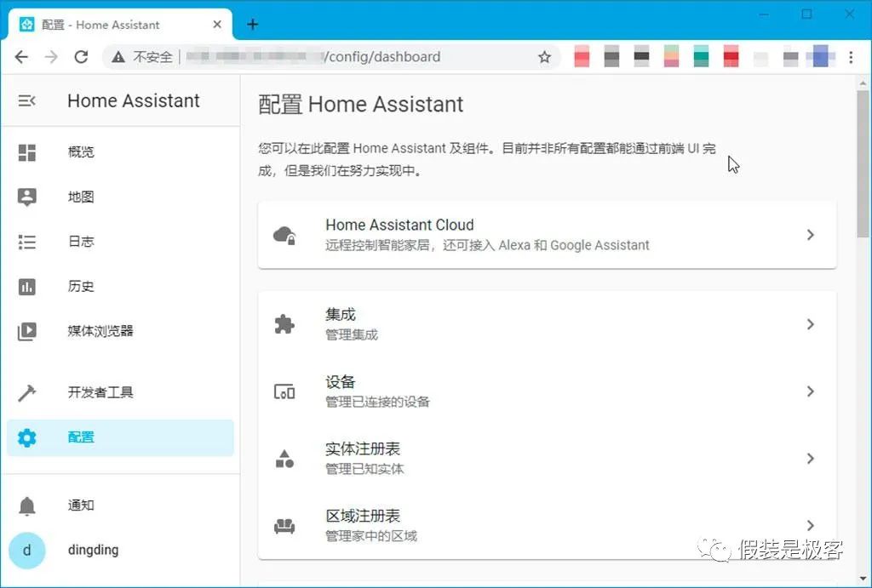This screenshot has height=588, width=872.
Task: Select the 历史 sidebar item
Action: pyautogui.click(x=120, y=287)
